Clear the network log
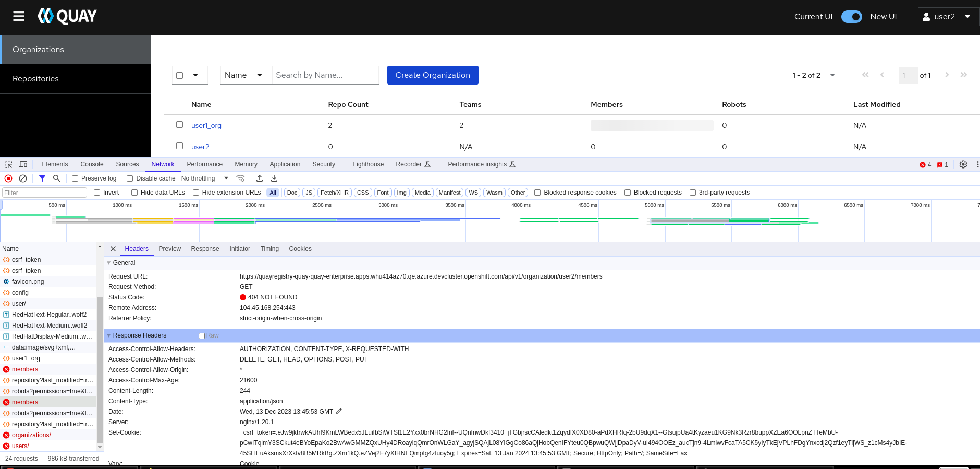The width and height of the screenshot is (980, 469). tap(23, 178)
